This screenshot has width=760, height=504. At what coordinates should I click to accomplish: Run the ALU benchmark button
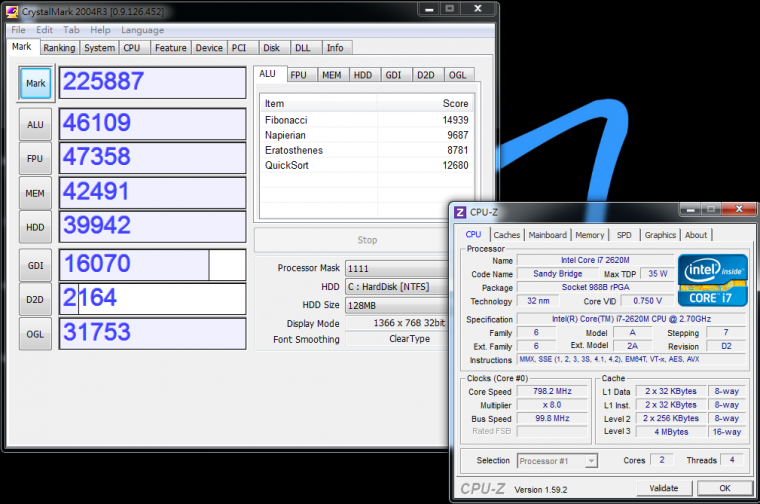pyautogui.click(x=35, y=124)
